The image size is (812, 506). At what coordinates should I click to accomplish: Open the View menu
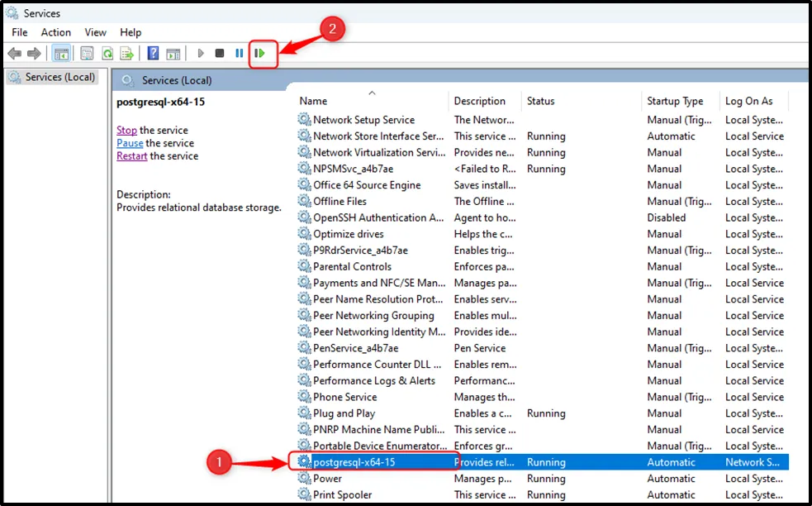coord(96,32)
